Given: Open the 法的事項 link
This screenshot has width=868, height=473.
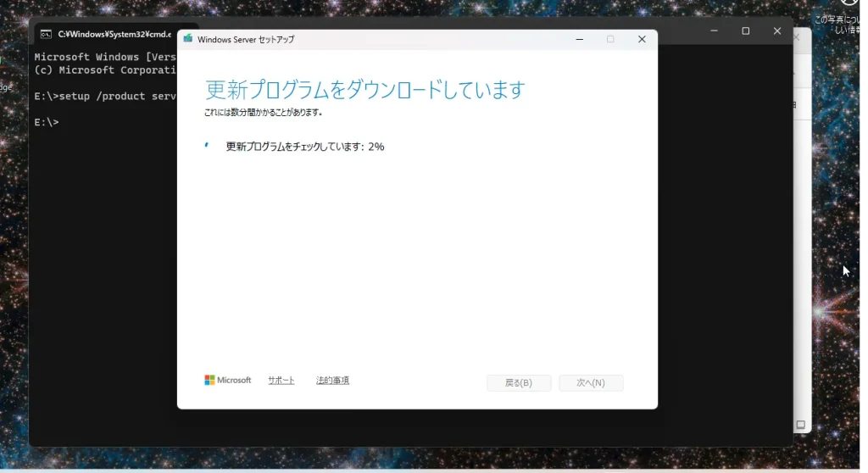Looking at the screenshot, I should 332,381.
